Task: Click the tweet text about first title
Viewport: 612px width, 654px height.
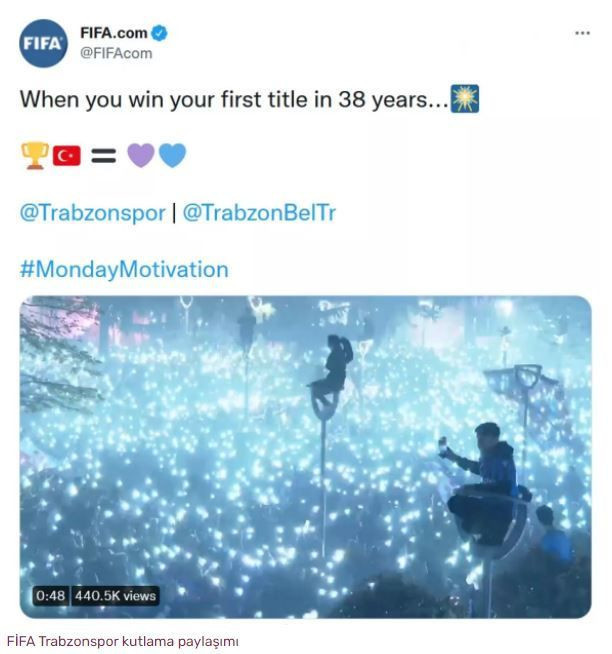Action: [234, 100]
